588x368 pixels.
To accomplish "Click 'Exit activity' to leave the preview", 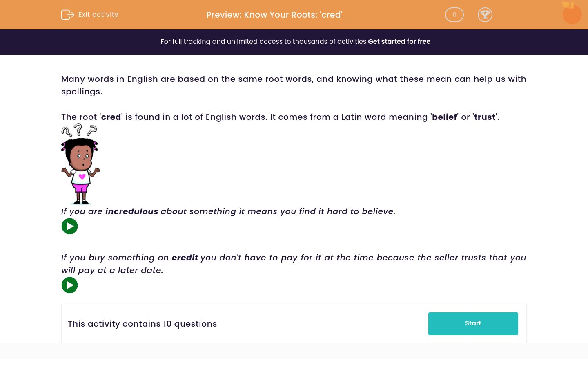I will pyautogui.click(x=98, y=15).
